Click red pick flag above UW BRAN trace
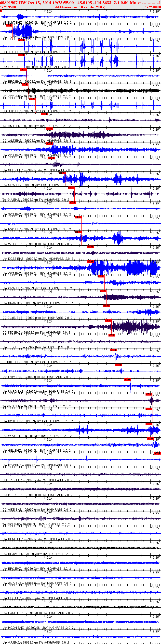This screenshot has height=644, width=161. pos(103,291)
